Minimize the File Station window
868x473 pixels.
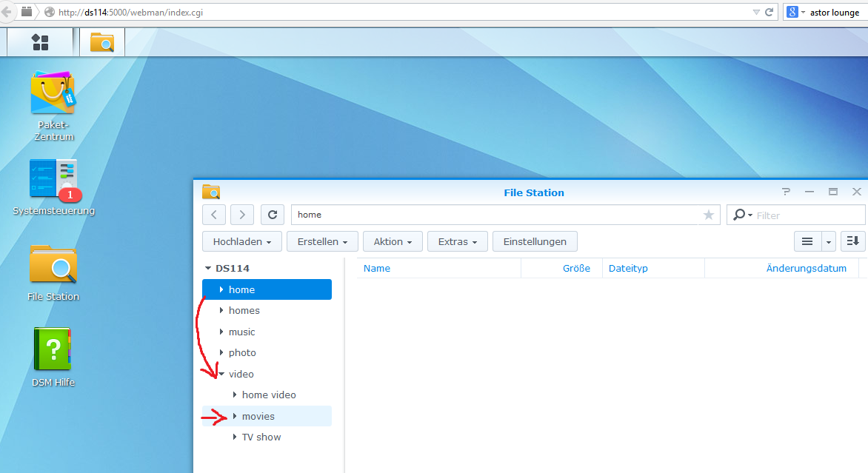[x=809, y=192]
